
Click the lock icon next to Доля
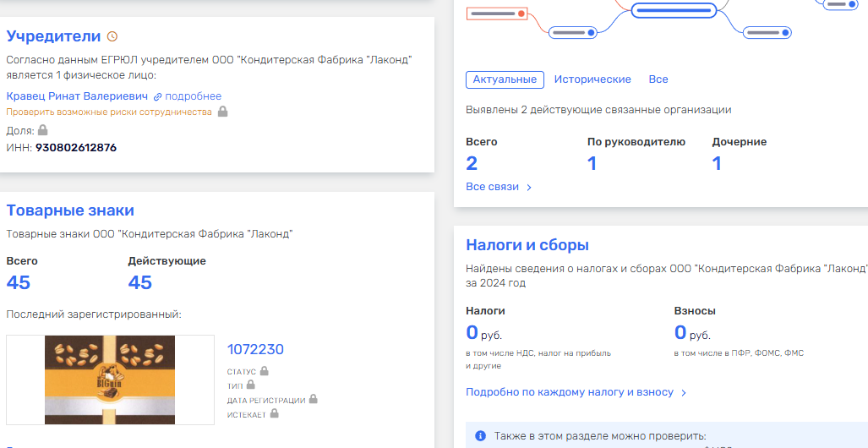click(x=42, y=130)
